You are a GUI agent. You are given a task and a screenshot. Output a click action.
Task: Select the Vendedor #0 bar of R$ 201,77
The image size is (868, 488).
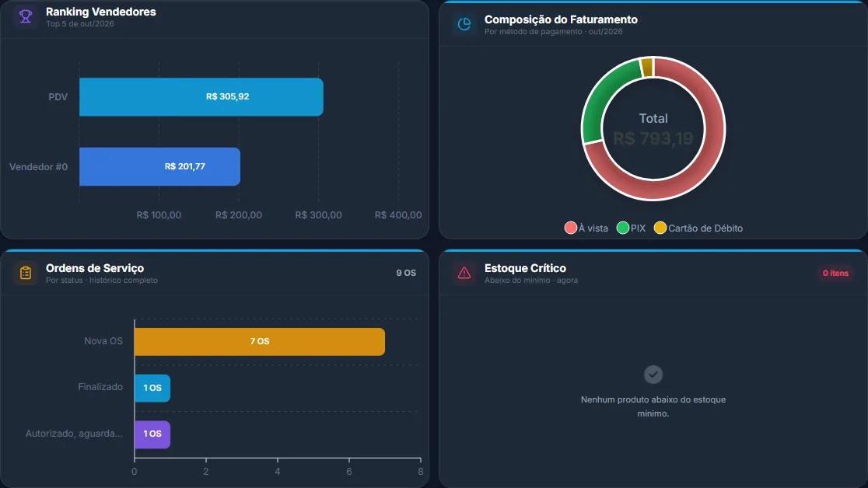[160, 166]
